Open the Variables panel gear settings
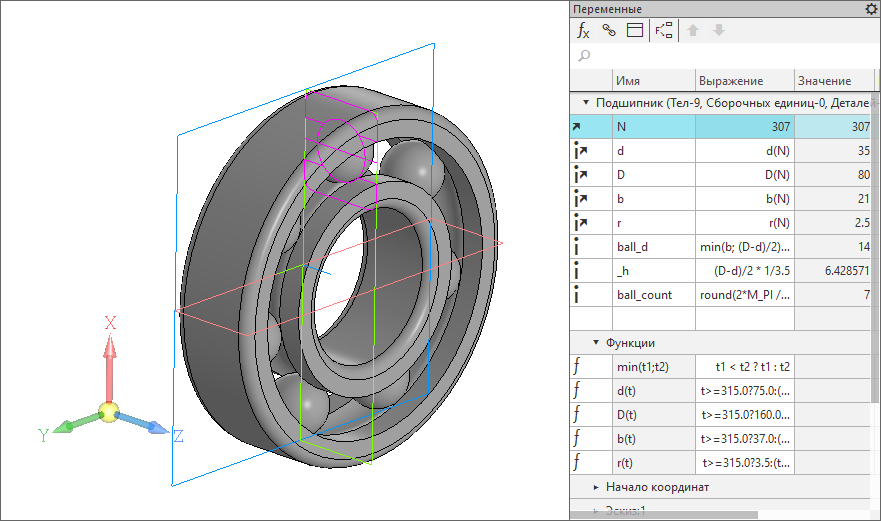This screenshot has width=881, height=521. 870,9
